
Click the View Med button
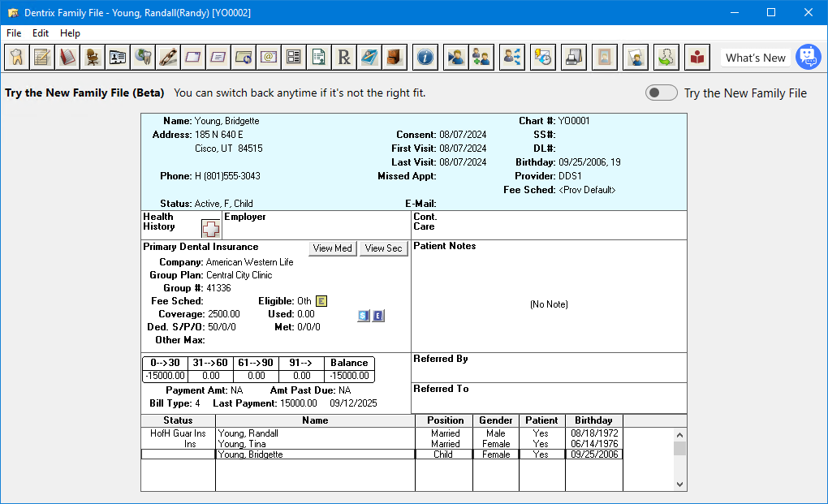[332, 248]
